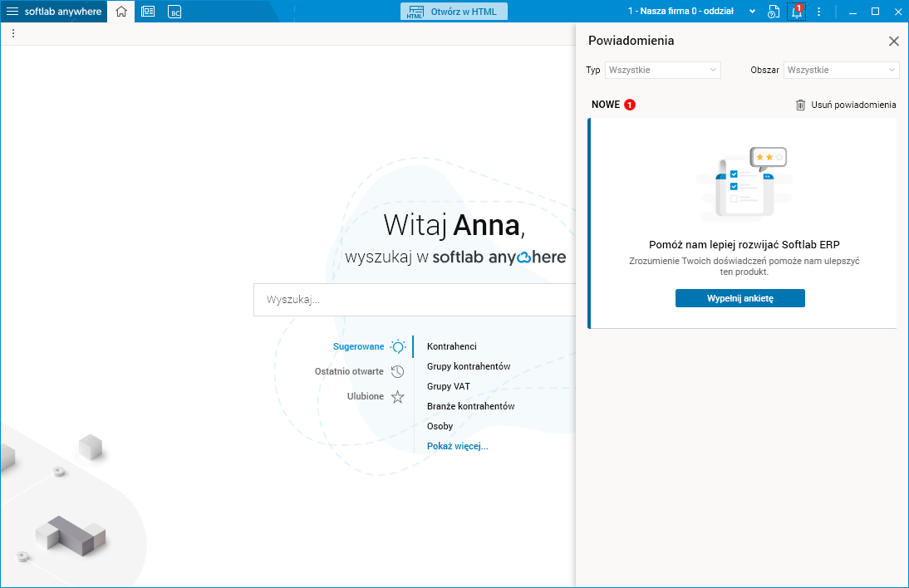Viewport: 909px width, 588px height.
Task: Select the Sugerowane tab
Action: [358, 346]
